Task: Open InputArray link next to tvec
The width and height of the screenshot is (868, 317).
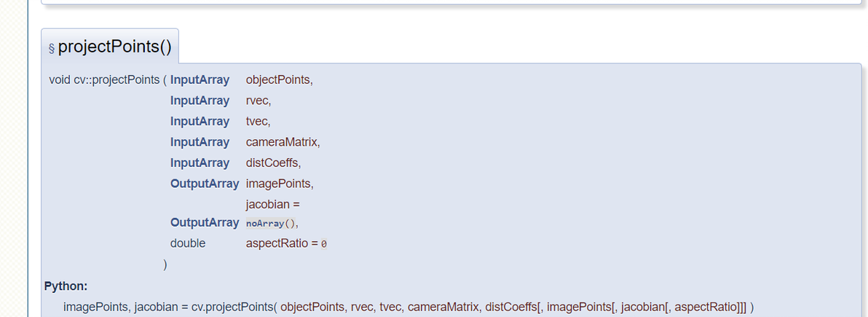Action: tap(200, 121)
